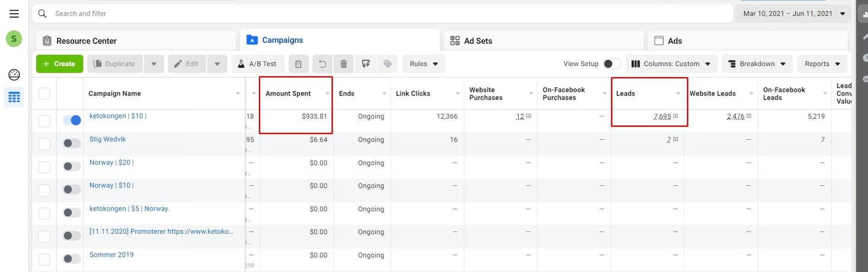Check the Stig Wedvik row checkbox

click(x=44, y=144)
